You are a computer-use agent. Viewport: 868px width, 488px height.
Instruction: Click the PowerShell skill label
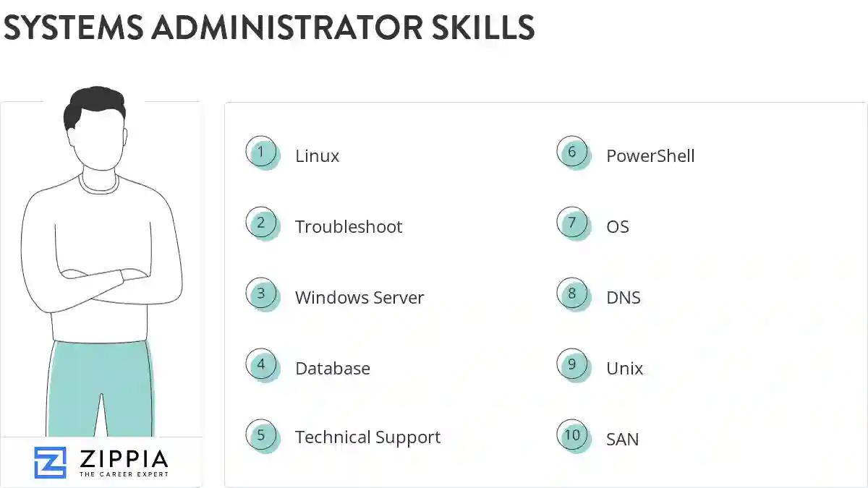[x=650, y=156]
